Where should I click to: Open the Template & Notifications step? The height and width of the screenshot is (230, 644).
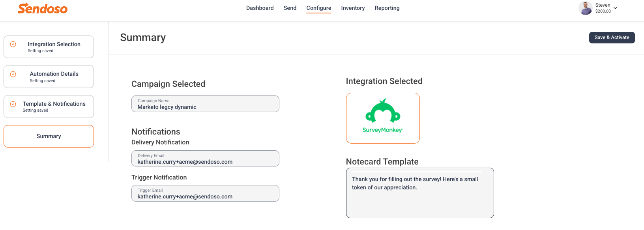[49, 107]
